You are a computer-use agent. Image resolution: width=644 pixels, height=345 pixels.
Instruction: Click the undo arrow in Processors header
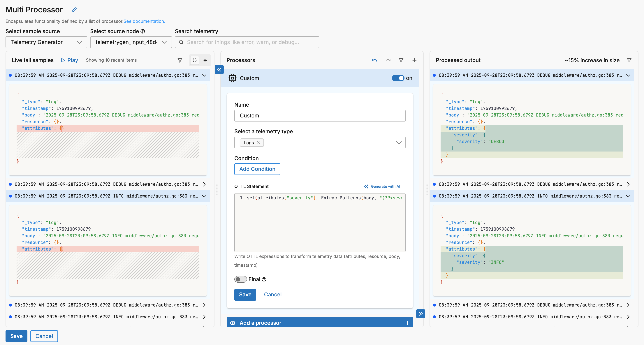coord(374,60)
